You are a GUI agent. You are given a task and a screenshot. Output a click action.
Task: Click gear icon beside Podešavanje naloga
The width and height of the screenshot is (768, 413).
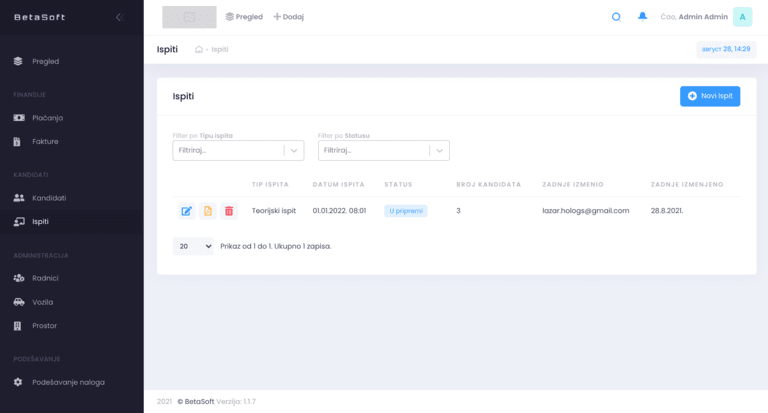point(18,382)
